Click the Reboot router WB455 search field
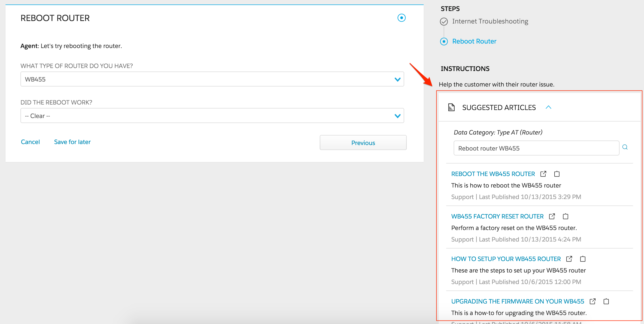Image resolution: width=644 pixels, height=324 pixels. click(536, 148)
